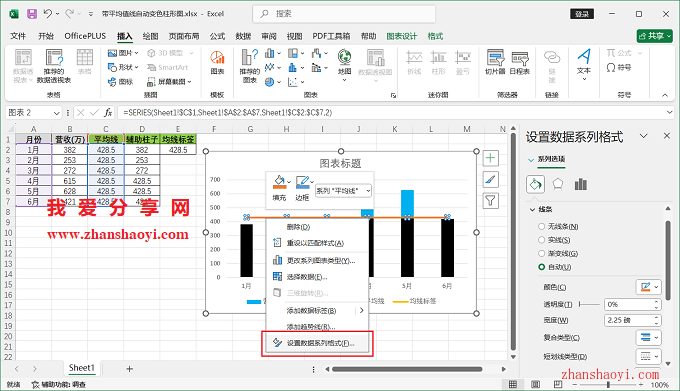Select Series Options bar chart tab

(581, 184)
